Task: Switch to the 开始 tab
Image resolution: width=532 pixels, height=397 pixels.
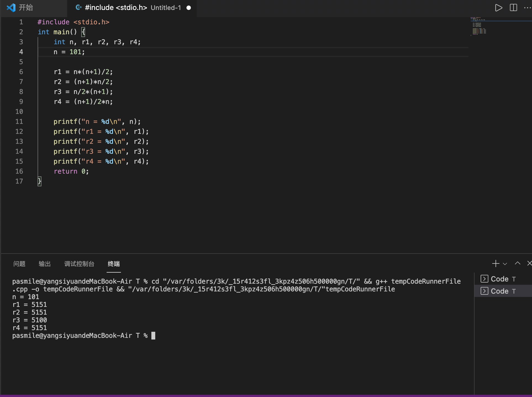Action: coord(26,8)
